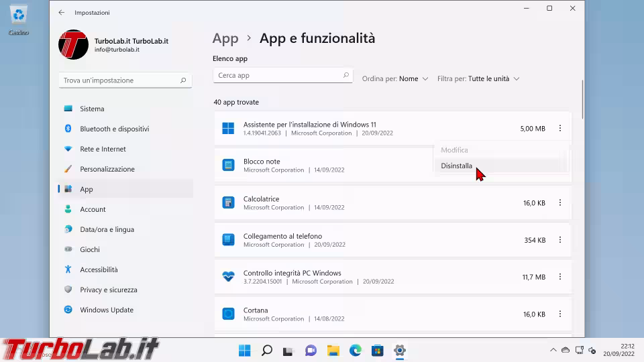Click the search magnifier in Trova un'impostazione
The height and width of the screenshot is (362, 644).
pos(183,80)
